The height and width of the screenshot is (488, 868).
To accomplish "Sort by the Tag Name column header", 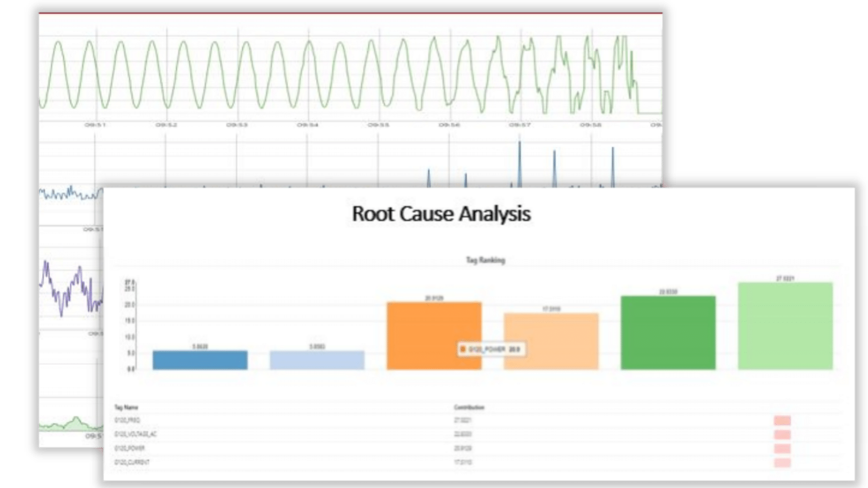I will [x=127, y=407].
